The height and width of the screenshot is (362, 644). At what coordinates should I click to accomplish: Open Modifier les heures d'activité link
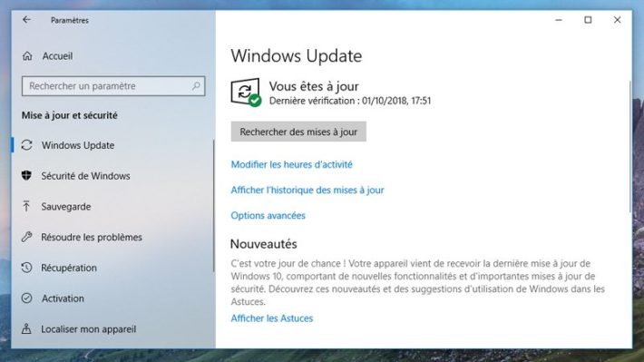[291, 164]
